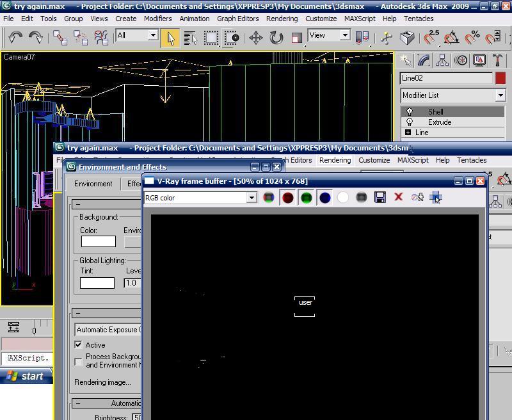Open the Display command panel tab

pyautogui.click(x=479, y=60)
